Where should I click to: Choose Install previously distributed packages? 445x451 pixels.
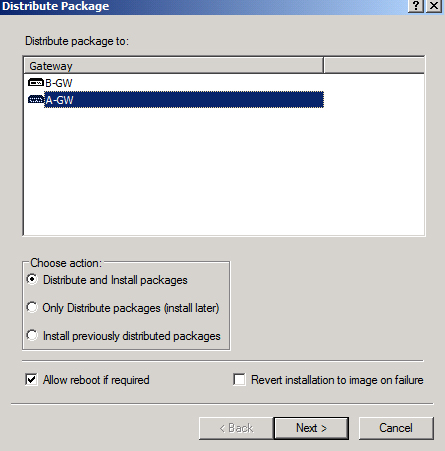[32, 335]
